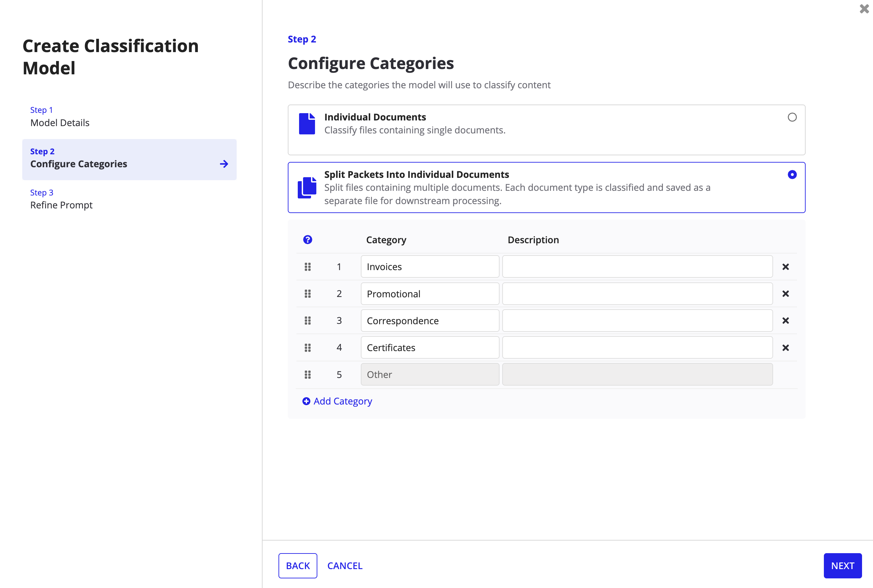Click the Certificates description field
Image resolution: width=873 pixels, height=588 pixels.
pyautogui.click(x=637, y=348)
